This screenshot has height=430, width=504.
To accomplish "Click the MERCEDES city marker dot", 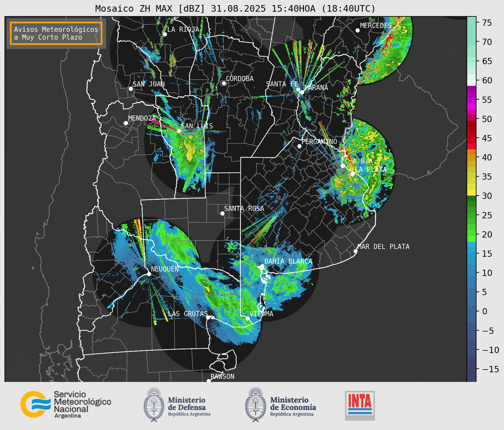I will [x=357, y=31].
